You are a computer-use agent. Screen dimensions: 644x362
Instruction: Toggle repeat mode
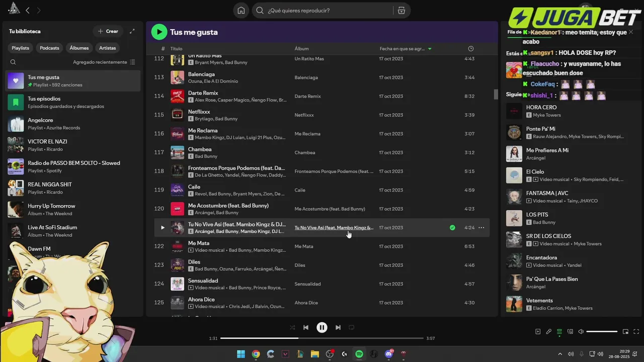352,327
